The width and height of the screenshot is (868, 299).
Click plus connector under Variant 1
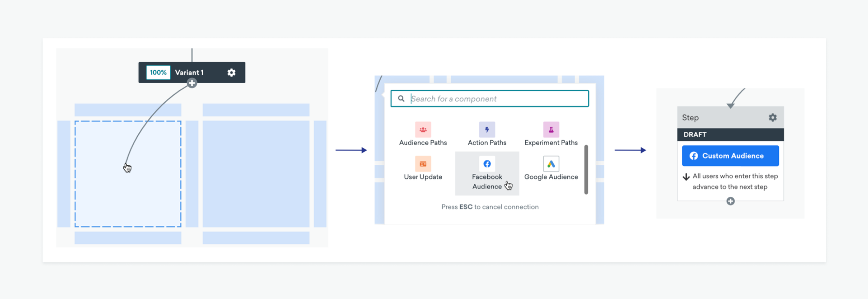(x=192, y=83)
